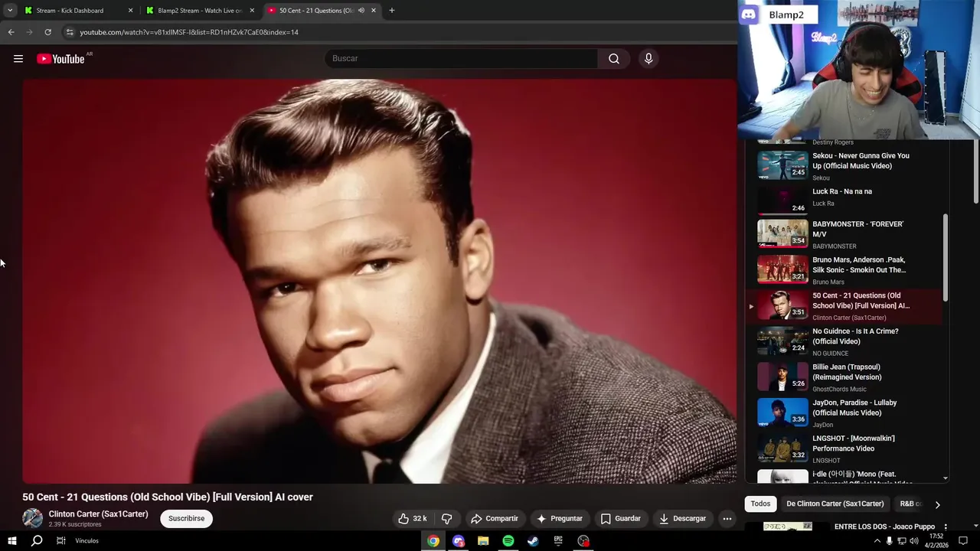This screenshot has height=551, width=980.
Task: Open the tab search dropdown arrow
Action: pos(9,11)
